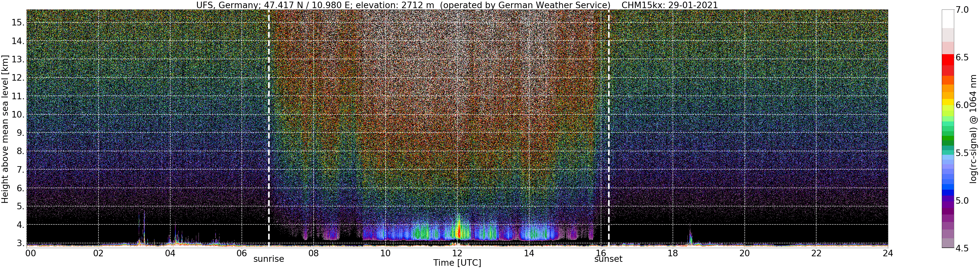Click the height axis tick label '5.'
This screenshot has width=980, height=269.
tap(20, 206)
